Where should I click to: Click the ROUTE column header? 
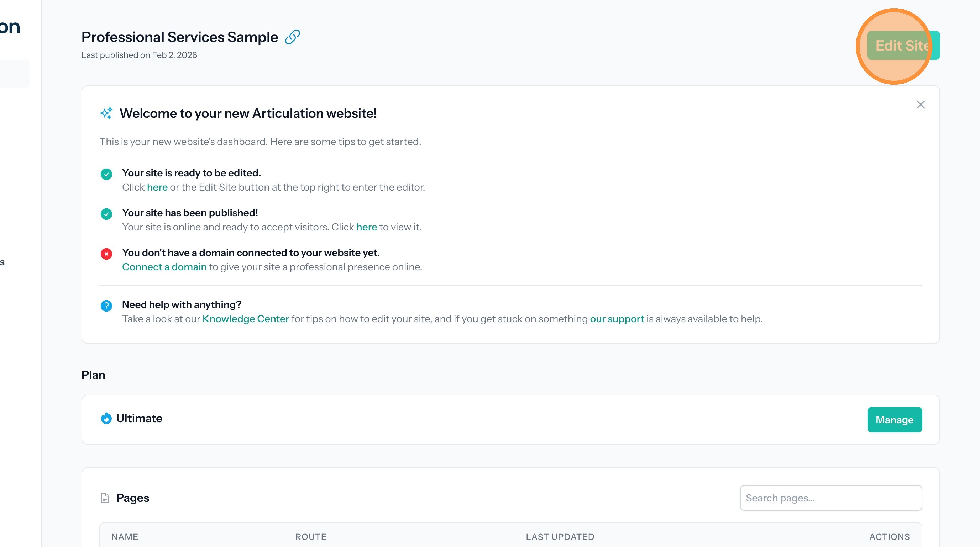point(310,536)
